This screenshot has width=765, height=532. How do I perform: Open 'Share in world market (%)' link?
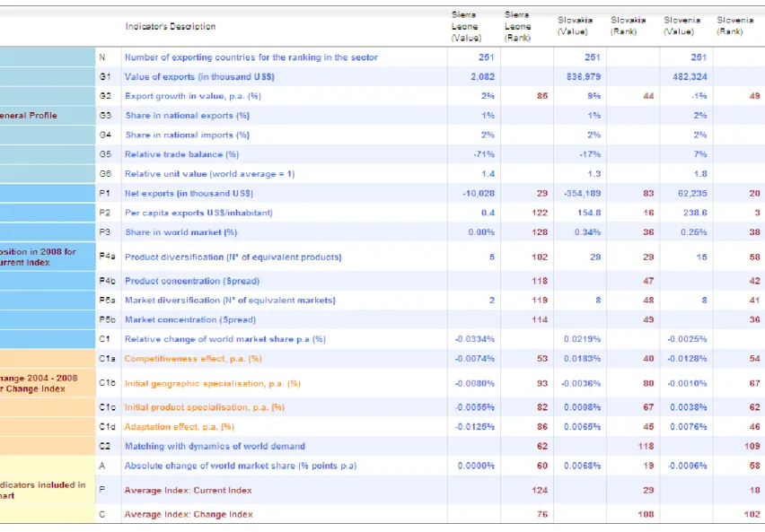(x=181, y=232)
